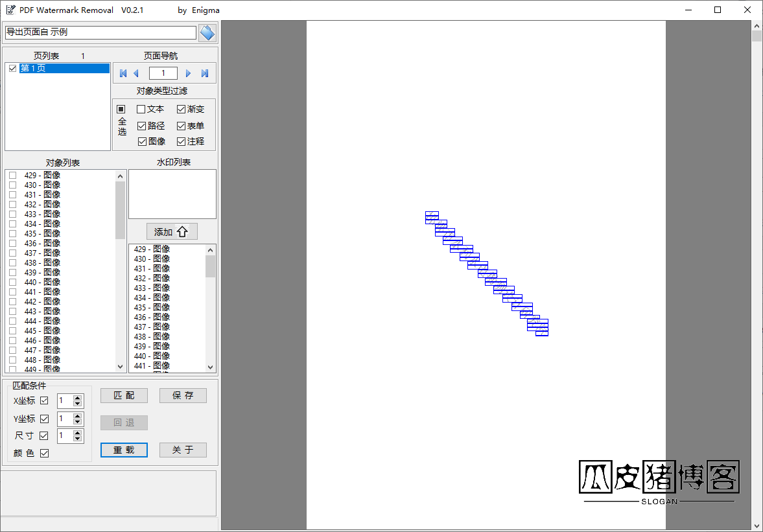Image resolution: width=763 pixels, height=532 pixels.
Task: Check object 433 - 图像 in object list
Action: click(x=12, y=214)
